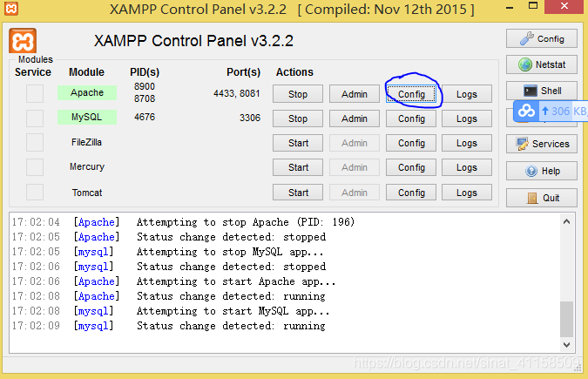This screenshot has height=379, width=588.
Task: Click MySQL PID 4676
Action: (x=145, y=117)
